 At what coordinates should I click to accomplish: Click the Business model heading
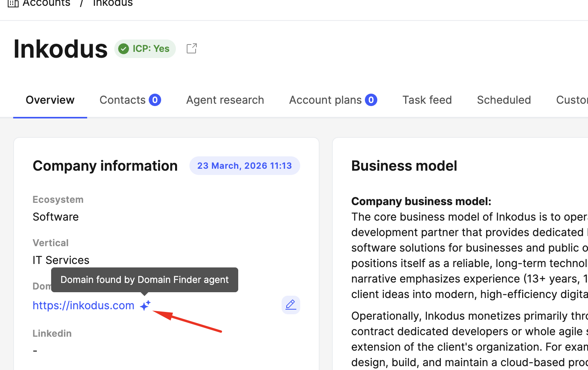pos(404,166)
